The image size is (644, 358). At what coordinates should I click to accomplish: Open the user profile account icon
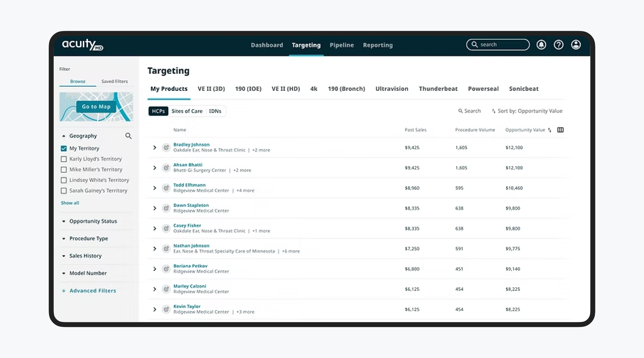click(576, 45)
